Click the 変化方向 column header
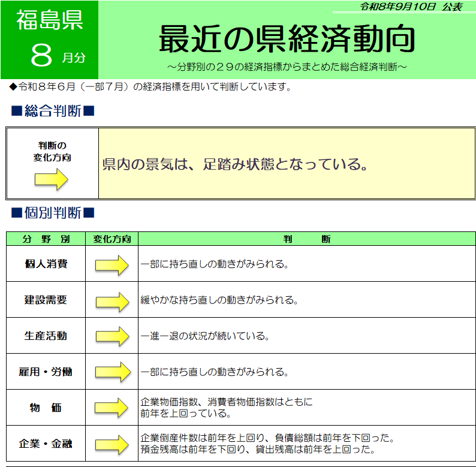This screenshot has height=467, width=476. [x=112, y=239]
